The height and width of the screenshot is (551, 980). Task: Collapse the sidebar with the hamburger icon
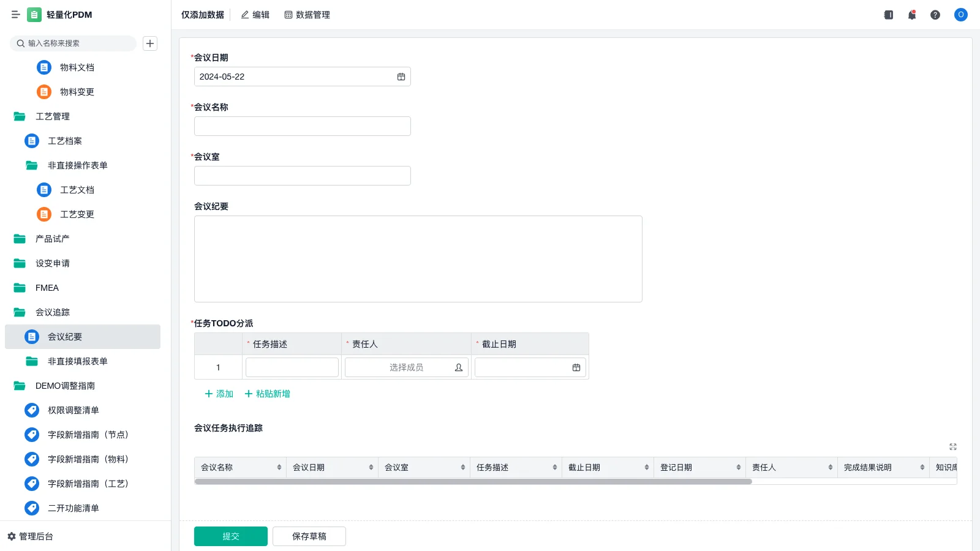pos(15,15)
